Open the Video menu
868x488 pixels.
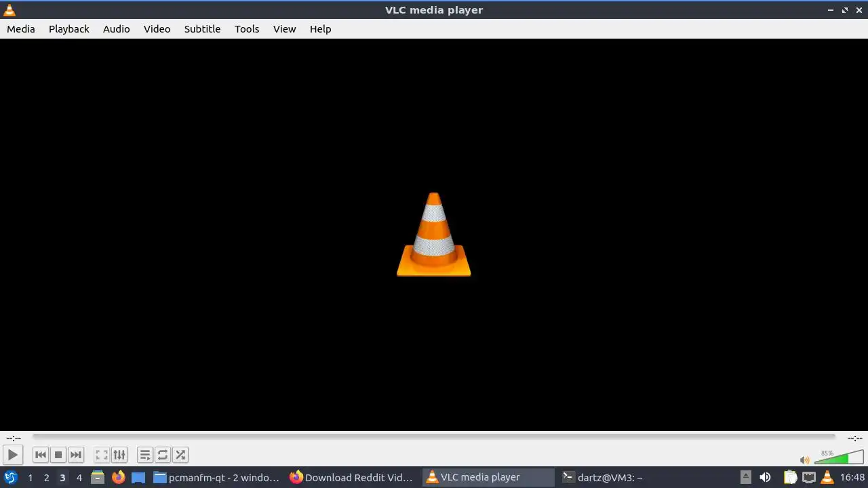coord(157,28)
